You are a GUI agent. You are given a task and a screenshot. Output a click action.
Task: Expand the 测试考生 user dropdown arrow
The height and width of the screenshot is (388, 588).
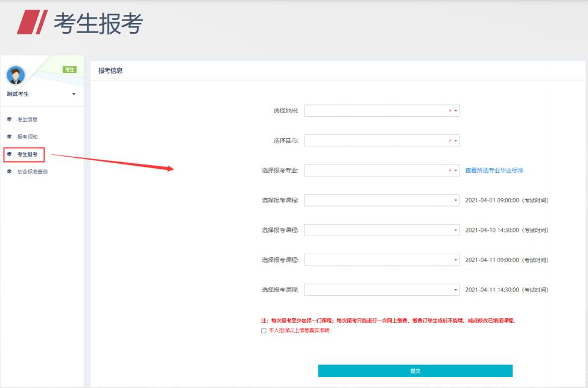click(x=74, y=95)
